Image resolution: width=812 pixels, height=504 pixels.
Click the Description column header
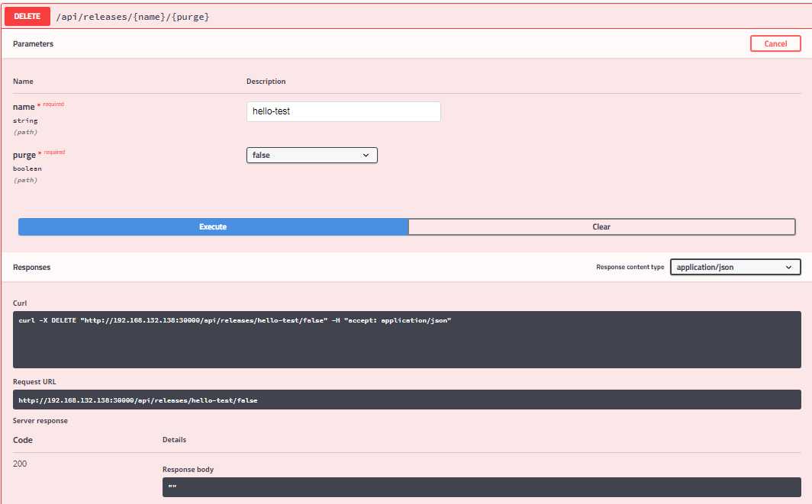click(x=266, y=82)
